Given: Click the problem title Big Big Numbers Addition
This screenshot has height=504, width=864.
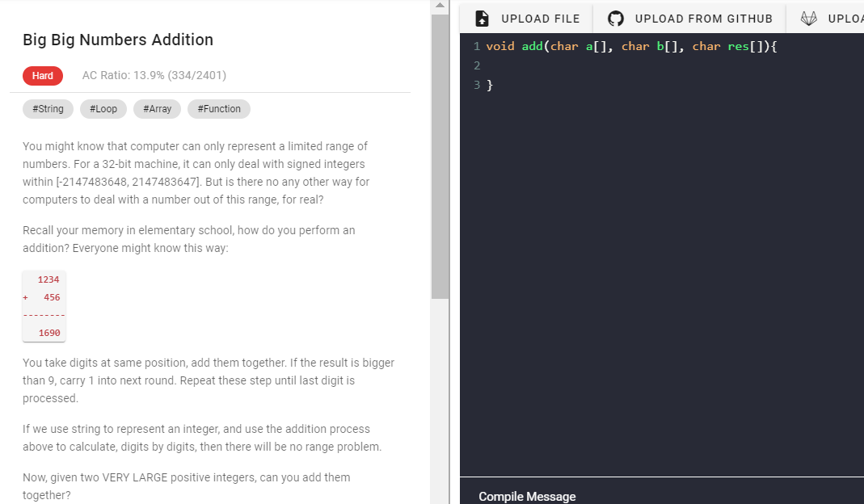Looking at the screenshot, I should [x=118, y=40].
